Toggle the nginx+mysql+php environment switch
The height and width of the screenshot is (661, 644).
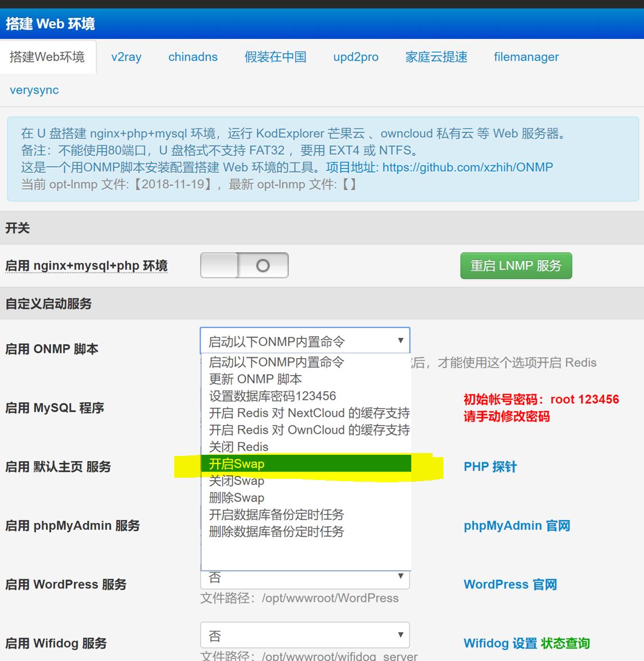click(x=244, y=266)
